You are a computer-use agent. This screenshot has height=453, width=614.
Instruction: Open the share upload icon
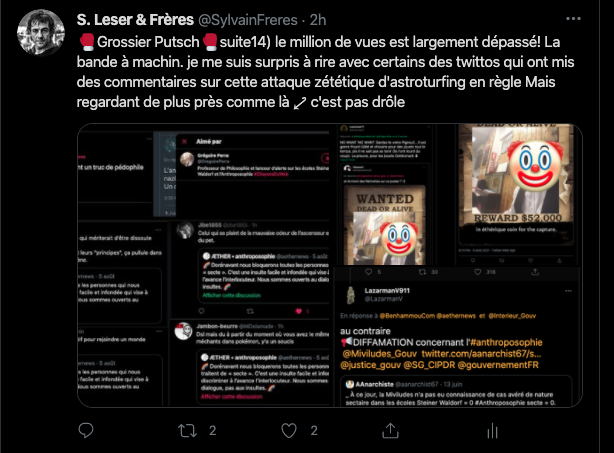(390, 430)
